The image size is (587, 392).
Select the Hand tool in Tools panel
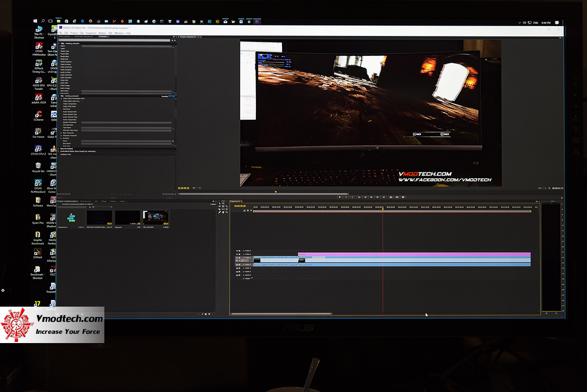point(223,212)
